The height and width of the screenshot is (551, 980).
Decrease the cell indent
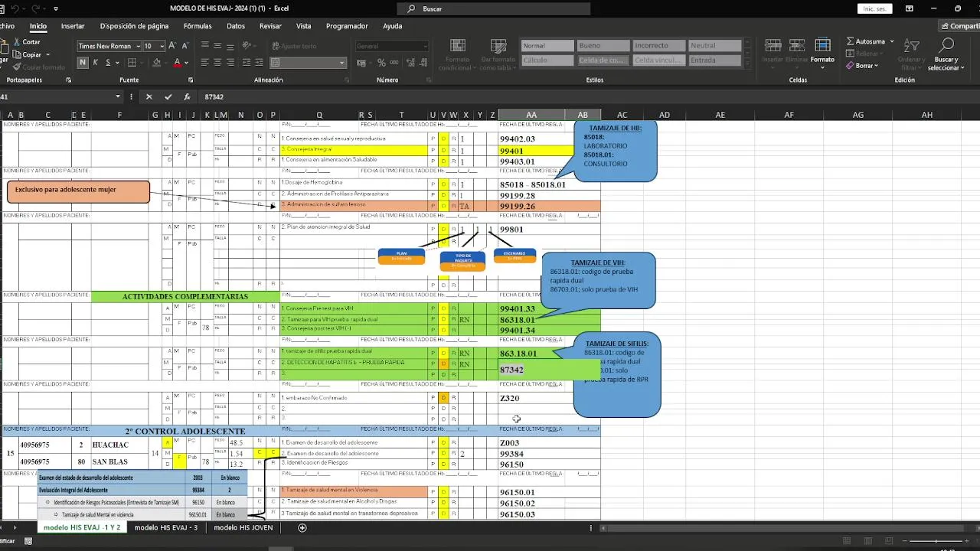coord(248,63)
